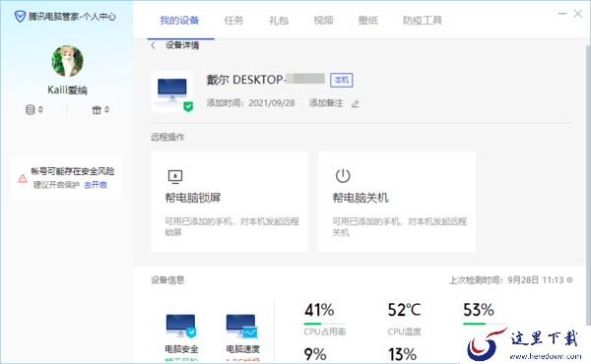Open the 帮电脑锁屏 card
This screenshot has height=364, width=591.
(230, 202)
